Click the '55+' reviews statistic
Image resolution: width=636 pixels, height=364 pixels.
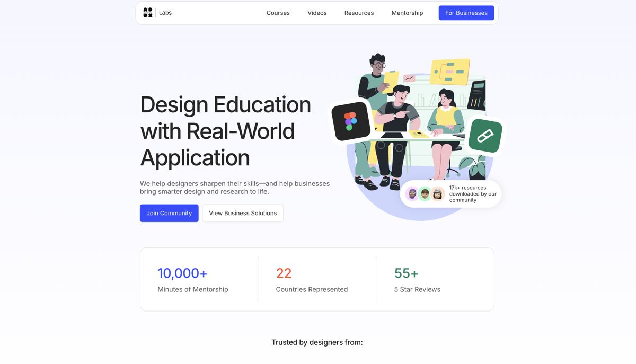point(406,273)
